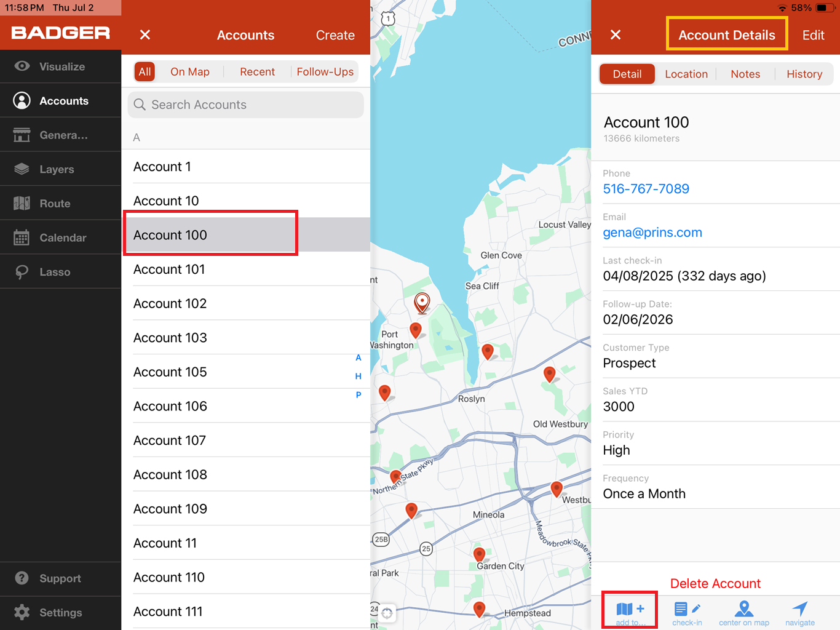Select the Lasso tool icon
The width and height of the screenshot is (840, 630).
[x=22, y=272]
